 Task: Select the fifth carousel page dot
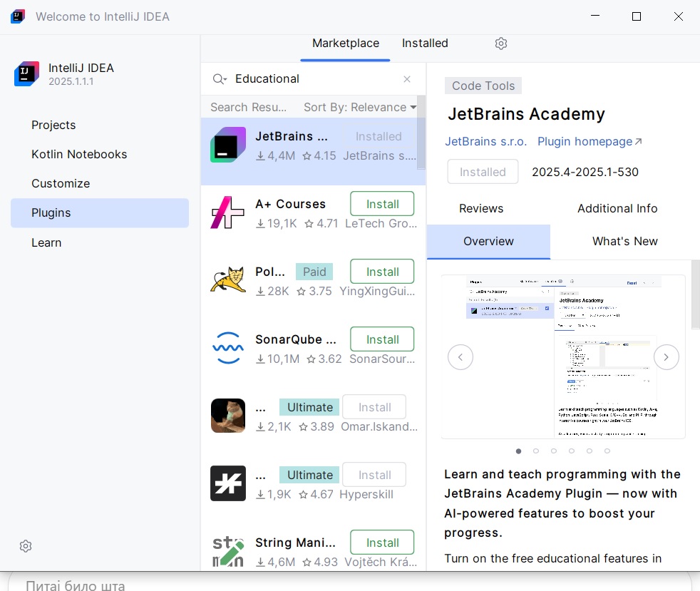590,451
